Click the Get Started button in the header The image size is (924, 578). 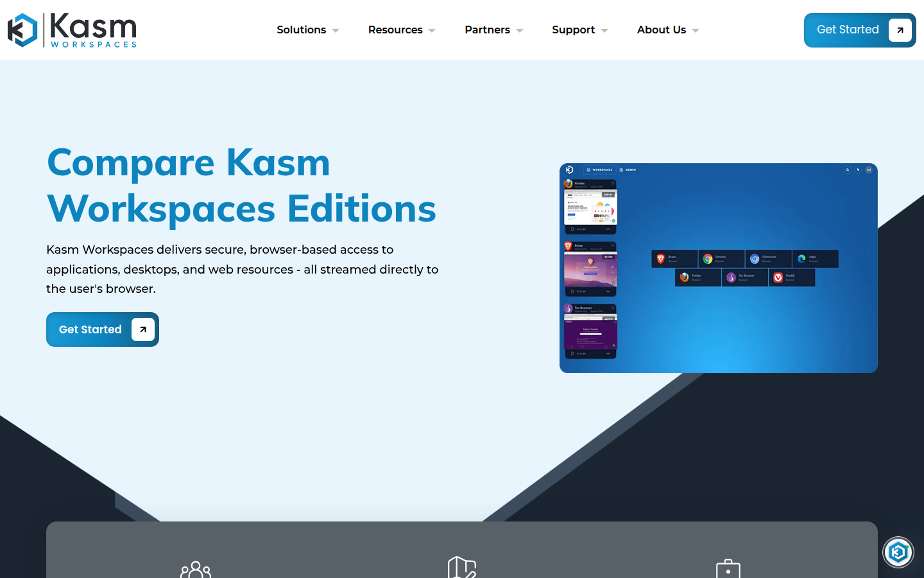click(860, 30)
